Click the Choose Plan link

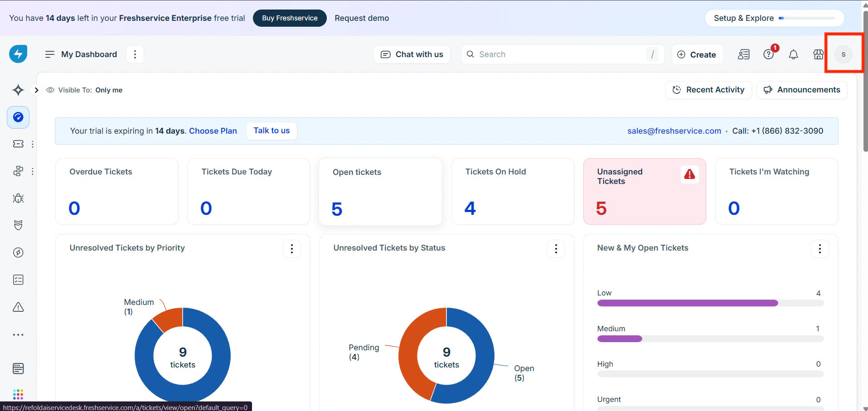213,131
